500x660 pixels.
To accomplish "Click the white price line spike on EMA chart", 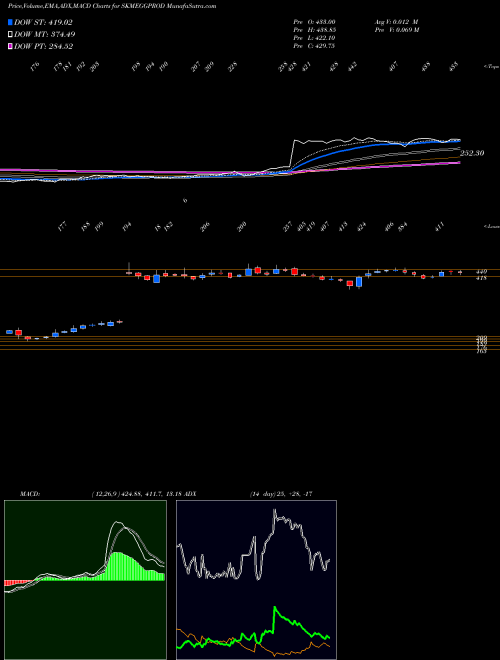I will click(x=295, y=142).
